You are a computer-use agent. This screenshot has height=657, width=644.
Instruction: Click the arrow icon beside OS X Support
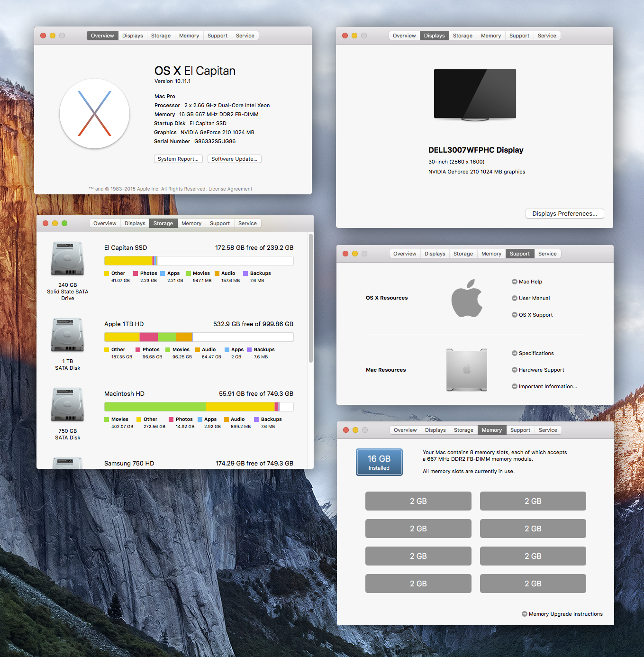point(515,315)
